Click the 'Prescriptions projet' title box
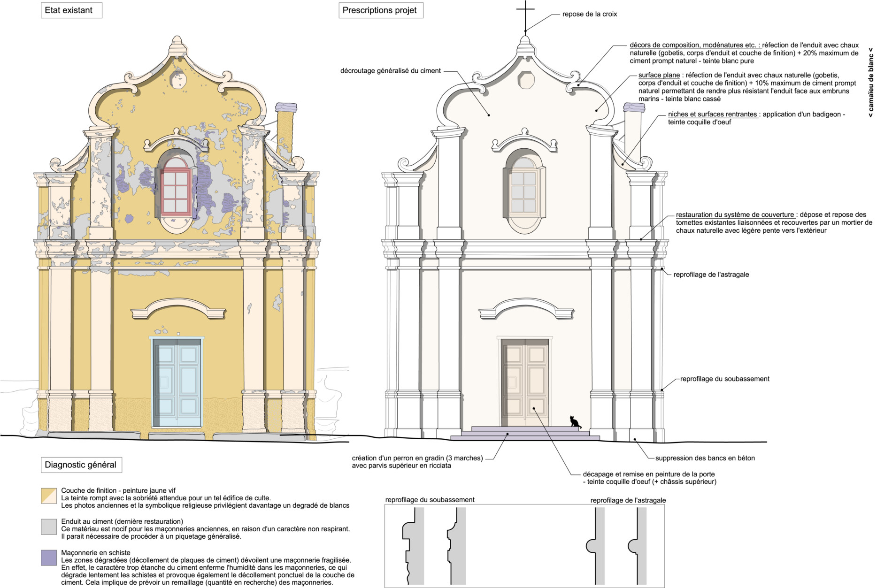 380,10
